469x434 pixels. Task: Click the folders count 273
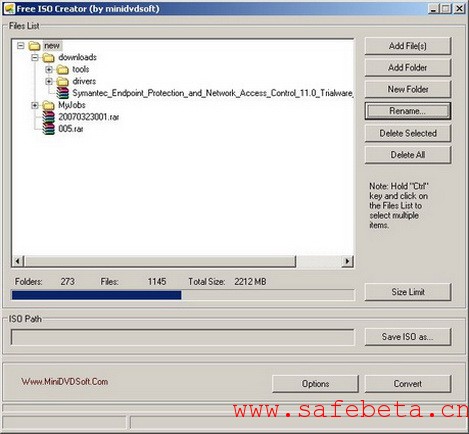(x=67, y=282)
